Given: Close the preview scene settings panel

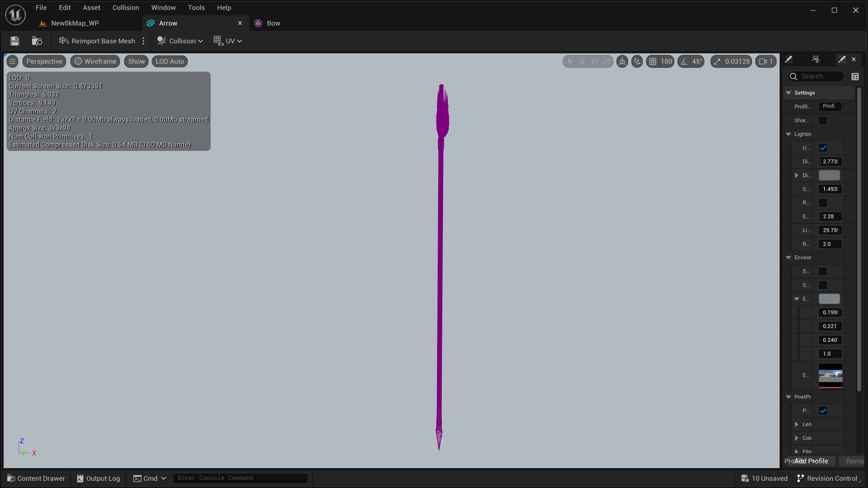Looking at the screenshot, I should point(854,59).
